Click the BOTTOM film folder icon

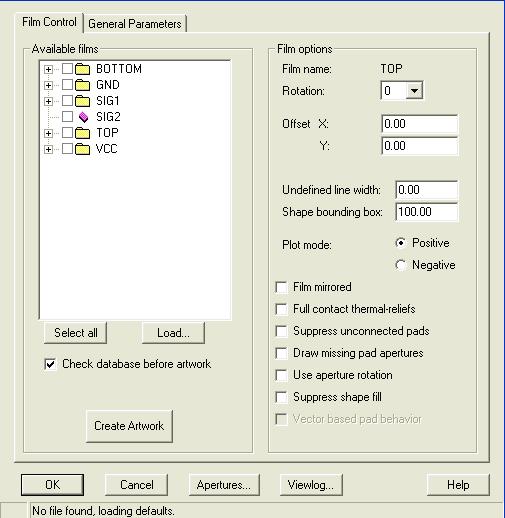[x=82, y=69]
